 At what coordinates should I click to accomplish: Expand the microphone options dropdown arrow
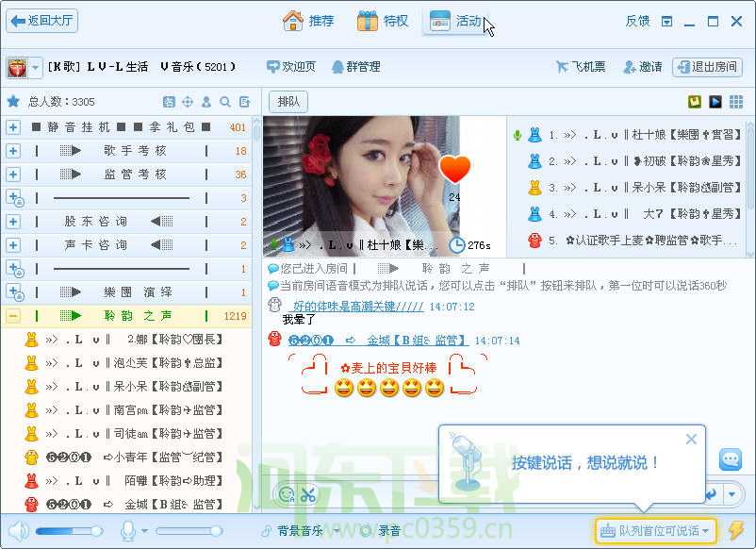144,529
